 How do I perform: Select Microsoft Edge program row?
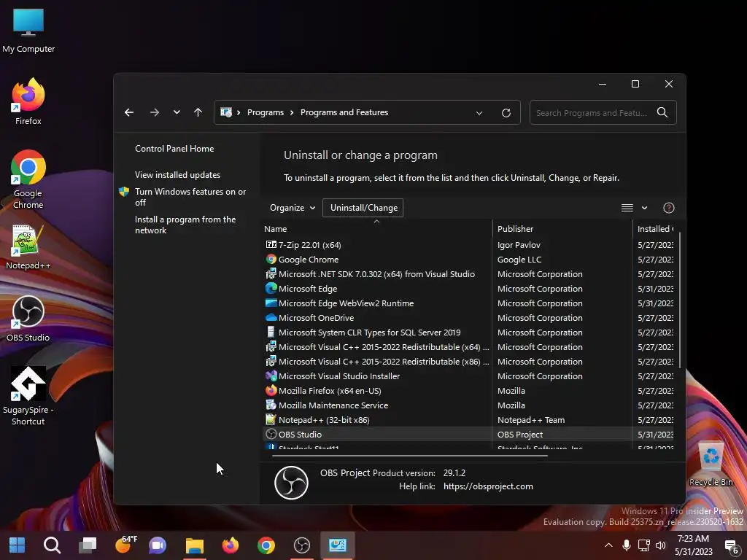pos(469,289)
